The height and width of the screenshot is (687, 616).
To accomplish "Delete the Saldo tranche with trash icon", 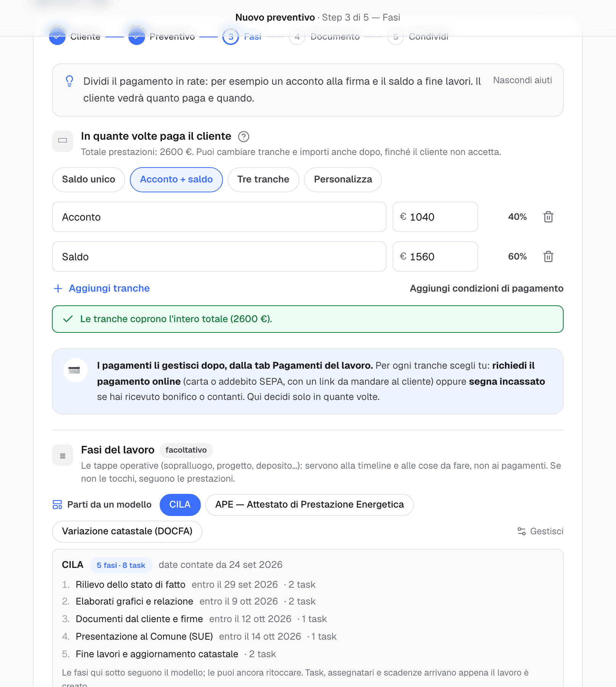I will (x=548, y=256).
